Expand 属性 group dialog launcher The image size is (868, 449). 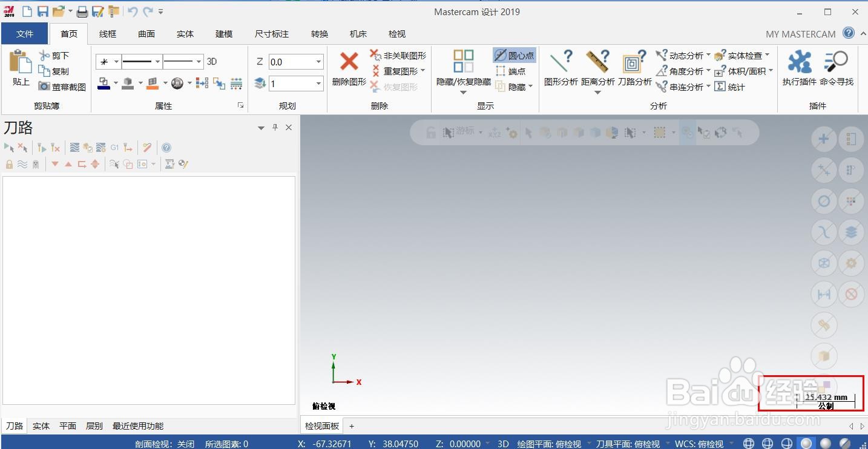point(240,105)
